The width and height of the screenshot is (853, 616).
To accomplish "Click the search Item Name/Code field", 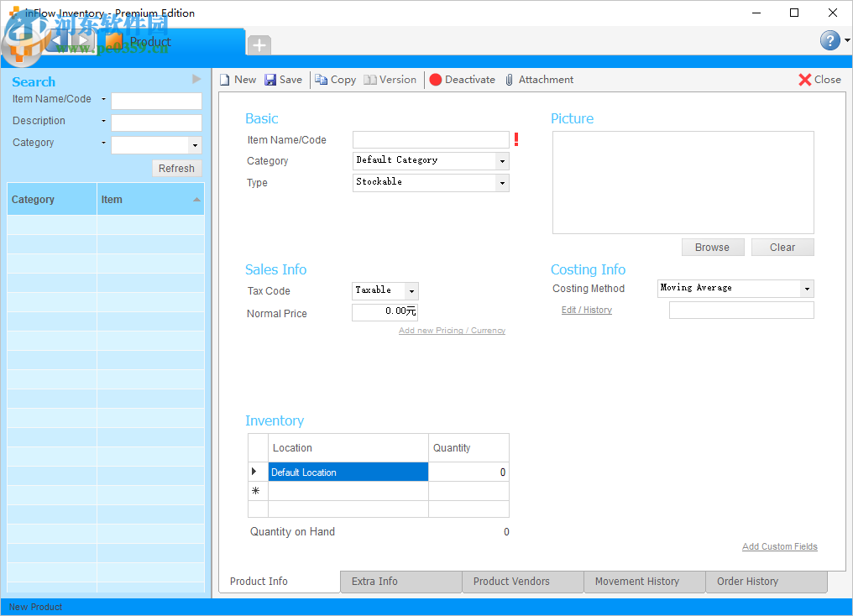I will coord(157,101).
